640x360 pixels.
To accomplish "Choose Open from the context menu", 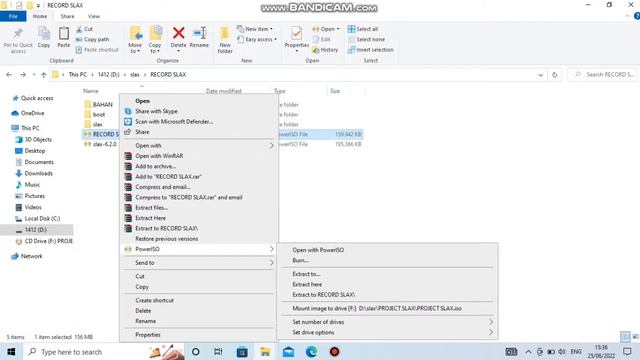I will tap(198, 101).
